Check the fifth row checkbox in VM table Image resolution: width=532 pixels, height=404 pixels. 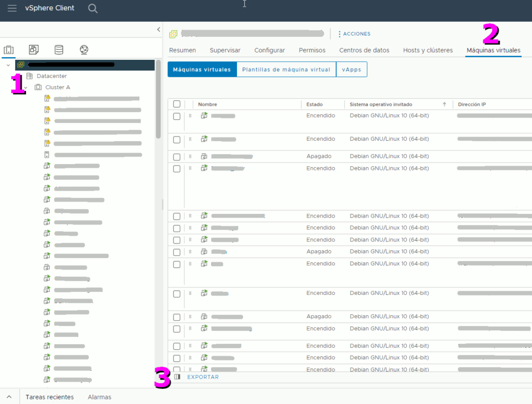click(x=177, y=217)
